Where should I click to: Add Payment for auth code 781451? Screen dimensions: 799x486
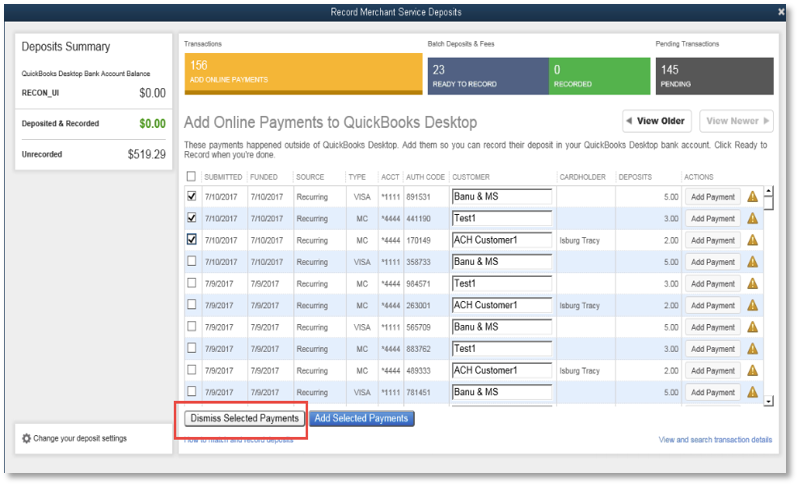point(712,392)
